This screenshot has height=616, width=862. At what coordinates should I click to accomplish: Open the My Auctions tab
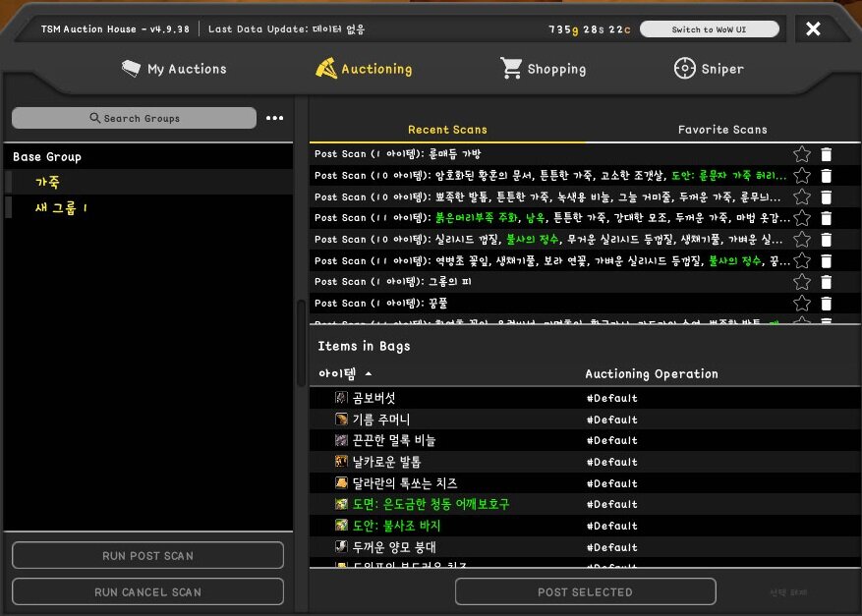174,69
